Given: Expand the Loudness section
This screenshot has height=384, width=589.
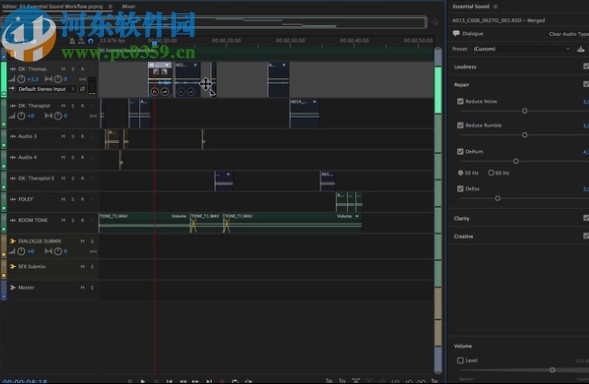Looking at the screenshot, I should (465, 67).
